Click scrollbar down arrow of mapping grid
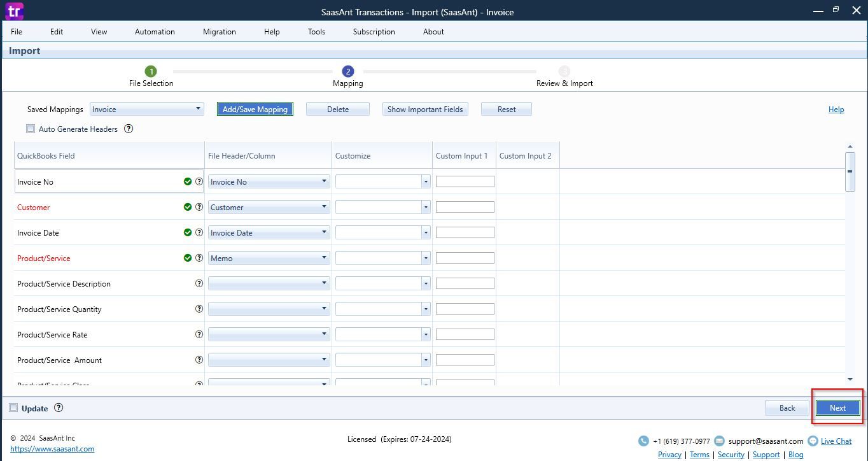This screenshot has width=868, height=461. click(850, 379)
